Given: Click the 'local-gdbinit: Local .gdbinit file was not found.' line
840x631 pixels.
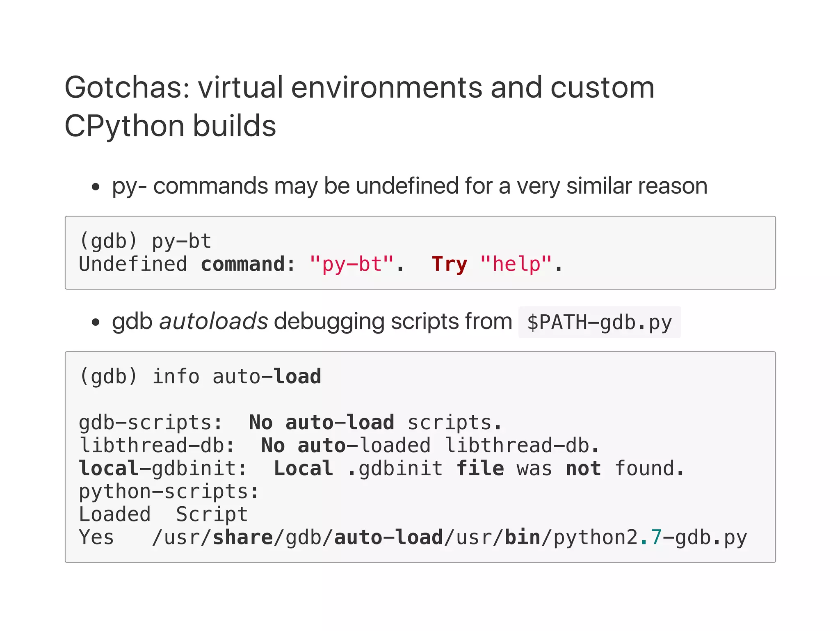Looking at the screenshot, I should click(382, 469).
